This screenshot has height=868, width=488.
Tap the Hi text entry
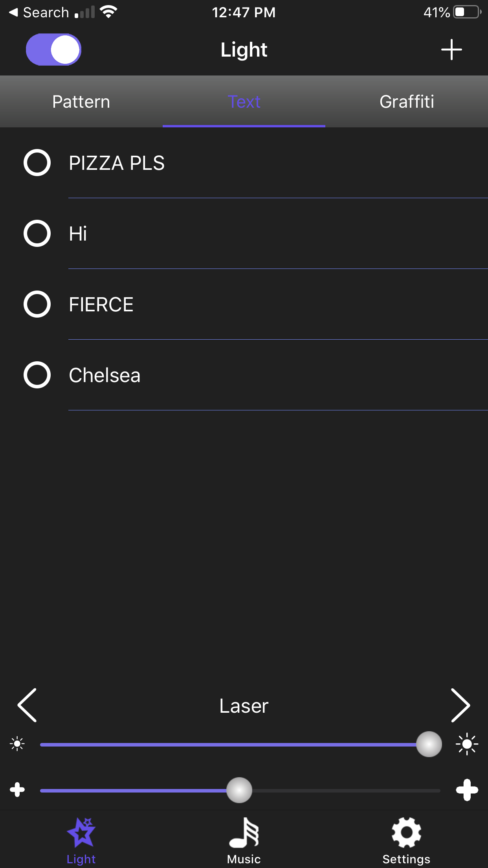pyautogui.click(x=78, y=234)
